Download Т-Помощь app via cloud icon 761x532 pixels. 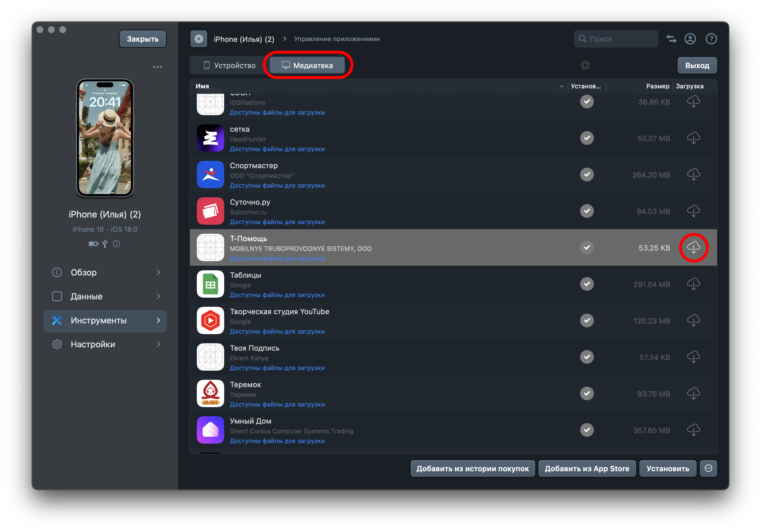(x=693, y=247)
